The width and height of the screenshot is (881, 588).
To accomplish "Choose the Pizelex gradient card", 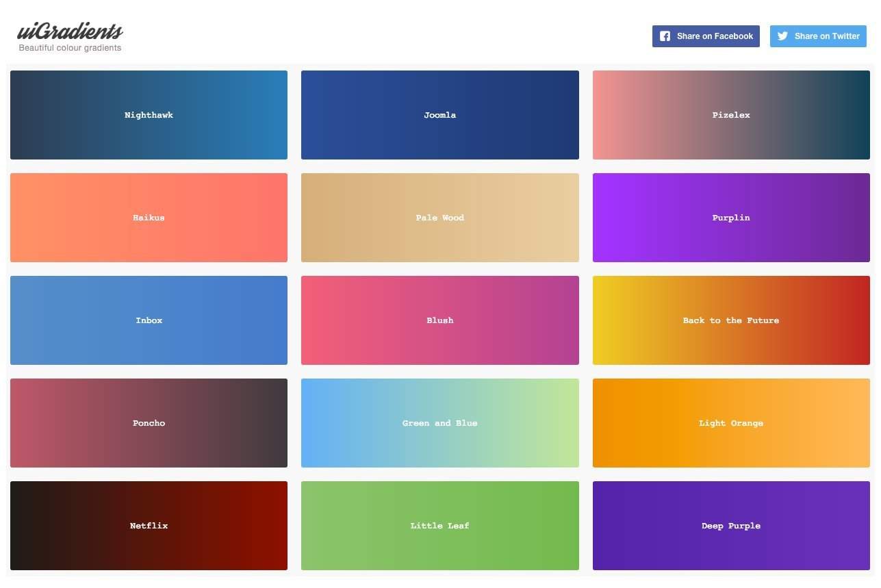I will click(x=731, y=115).
